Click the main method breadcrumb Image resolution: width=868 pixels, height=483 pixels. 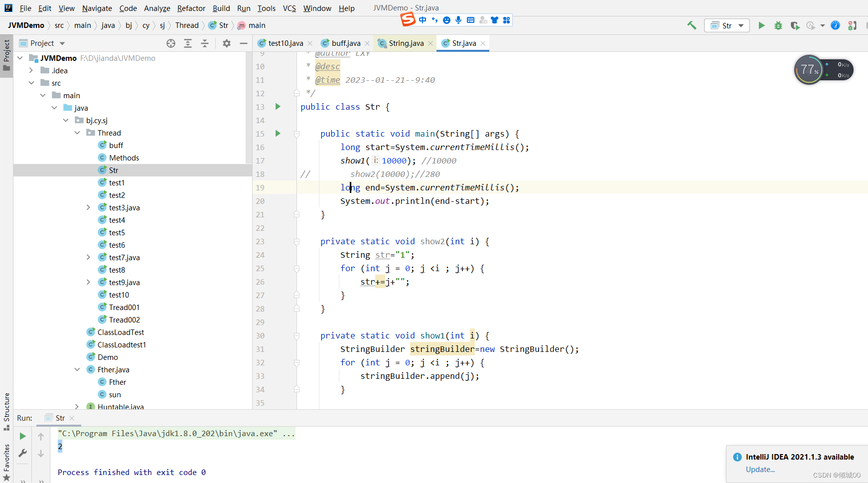[x=252, y=25]
